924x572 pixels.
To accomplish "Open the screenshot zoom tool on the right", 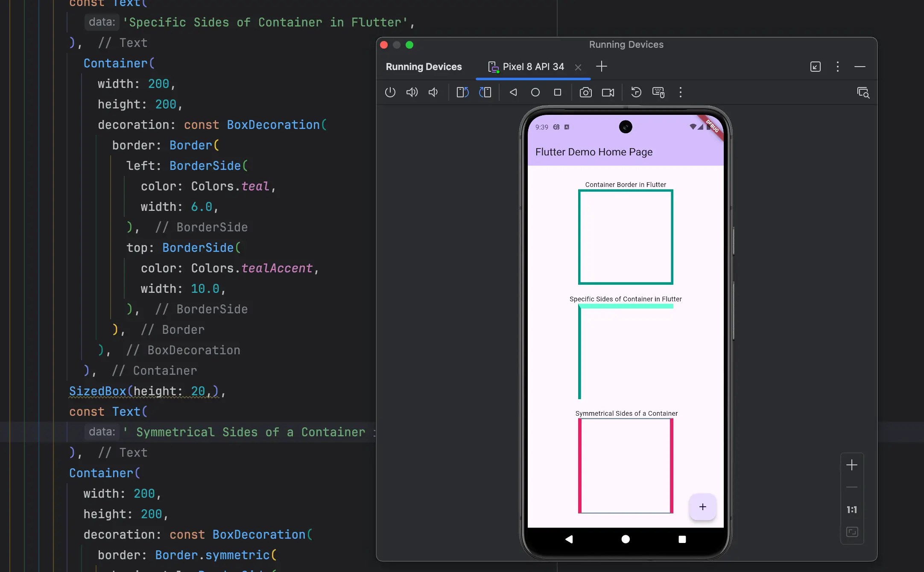I will pyautogui.click(x=864, y=92).
